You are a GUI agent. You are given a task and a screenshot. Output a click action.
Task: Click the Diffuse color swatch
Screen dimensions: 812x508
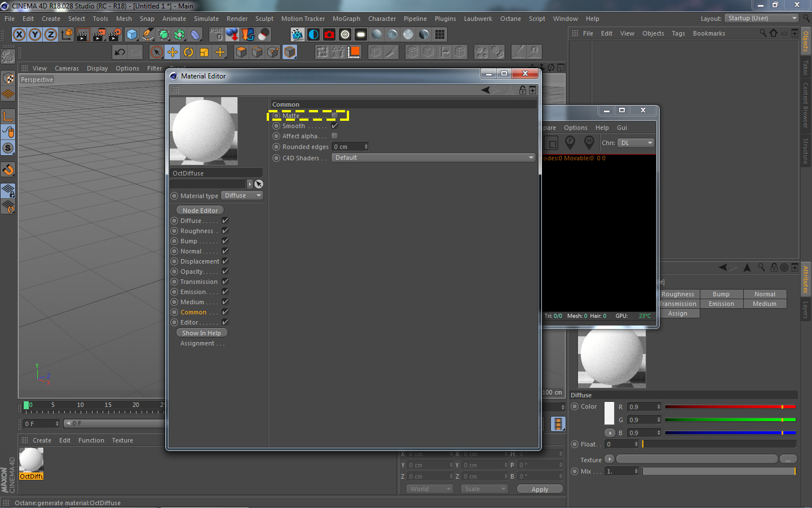pos(609,413)
